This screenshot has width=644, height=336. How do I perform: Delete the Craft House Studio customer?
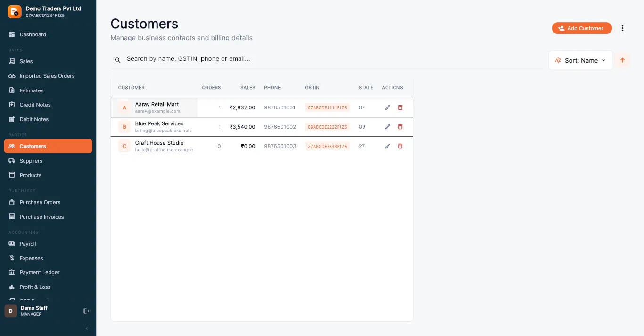pos(400,146)
